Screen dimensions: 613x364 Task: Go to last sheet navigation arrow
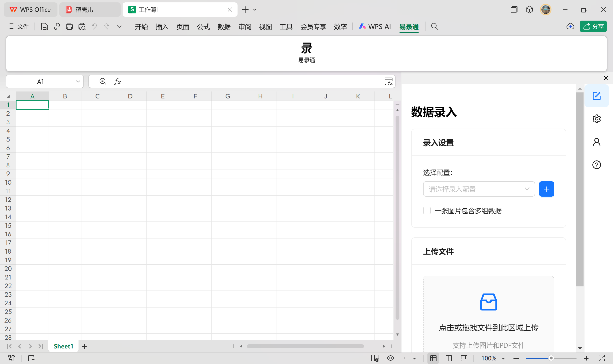41,346
